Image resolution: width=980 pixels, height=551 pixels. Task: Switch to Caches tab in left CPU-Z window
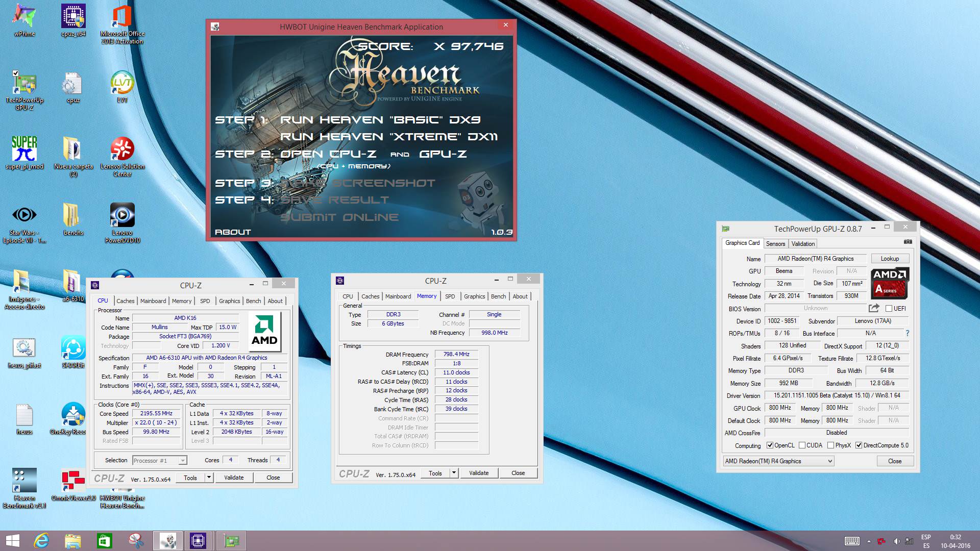(x=125, y=301)
